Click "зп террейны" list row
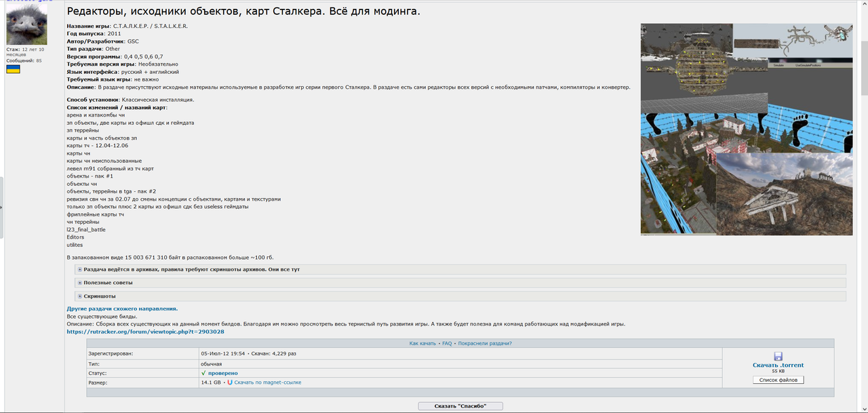The width and height of the screenshot is (868, 413). pos(83,130)
